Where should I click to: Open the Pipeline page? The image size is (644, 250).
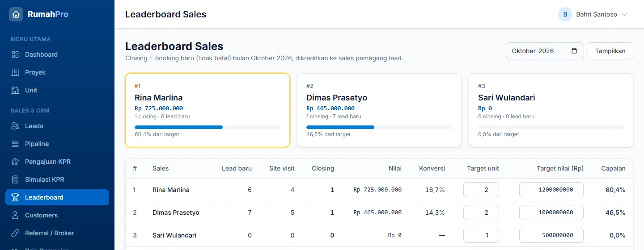(x=57, y=144)
